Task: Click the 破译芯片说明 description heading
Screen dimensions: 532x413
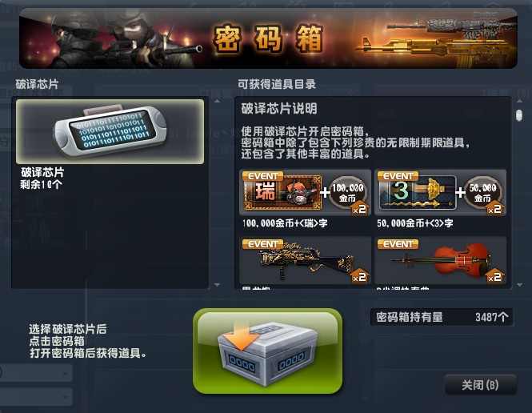Action: tap(279, 109)
